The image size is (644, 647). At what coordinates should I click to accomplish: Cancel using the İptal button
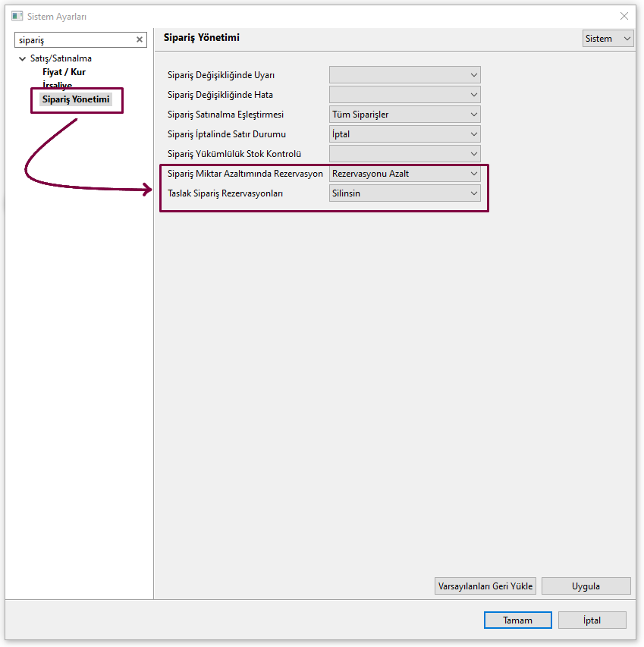point(592,620)
